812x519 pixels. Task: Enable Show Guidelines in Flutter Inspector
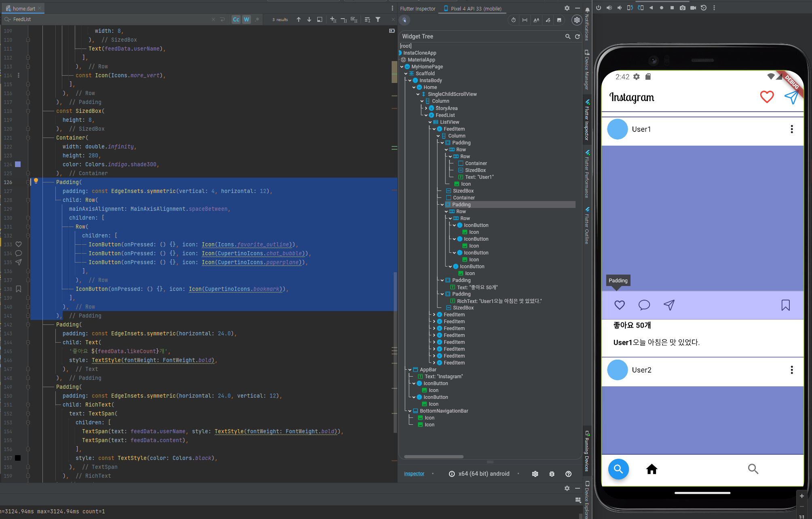pos(525,20)
